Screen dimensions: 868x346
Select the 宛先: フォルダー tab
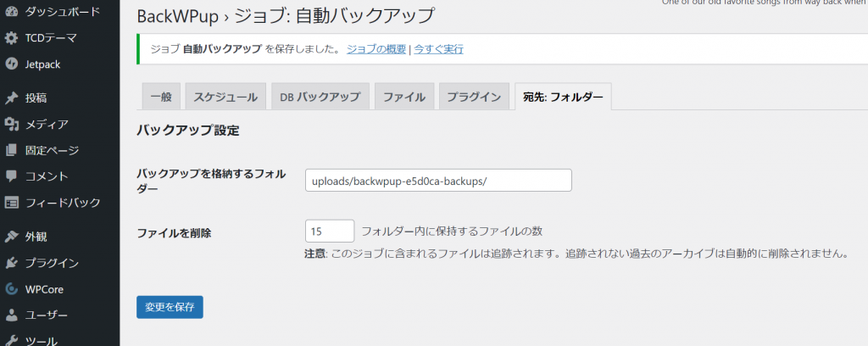(x=563, y=97)
